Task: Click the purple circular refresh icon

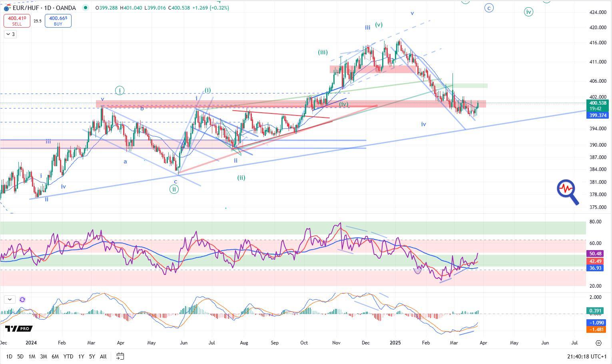Action: tap(22, 299)
